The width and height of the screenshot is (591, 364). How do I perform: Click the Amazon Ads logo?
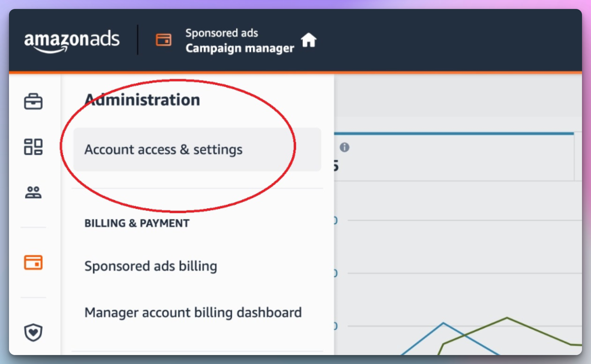(72, 41)
